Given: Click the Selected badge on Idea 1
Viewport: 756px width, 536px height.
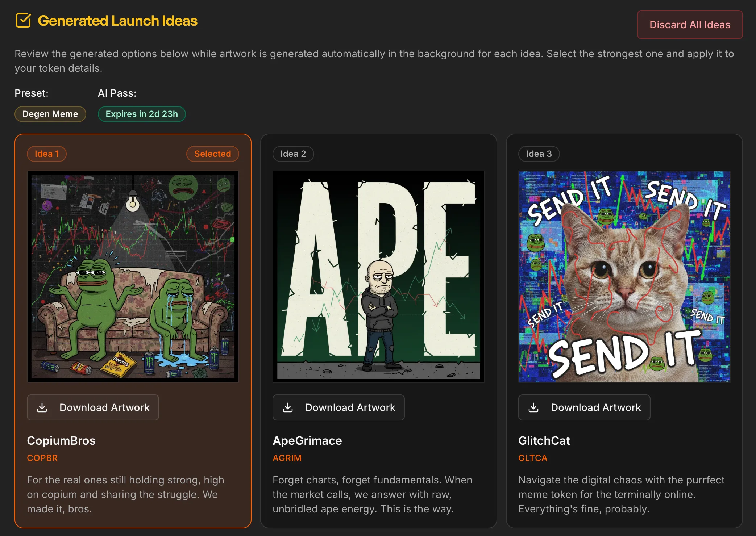Looking at the screenshot, I should 212,154.
